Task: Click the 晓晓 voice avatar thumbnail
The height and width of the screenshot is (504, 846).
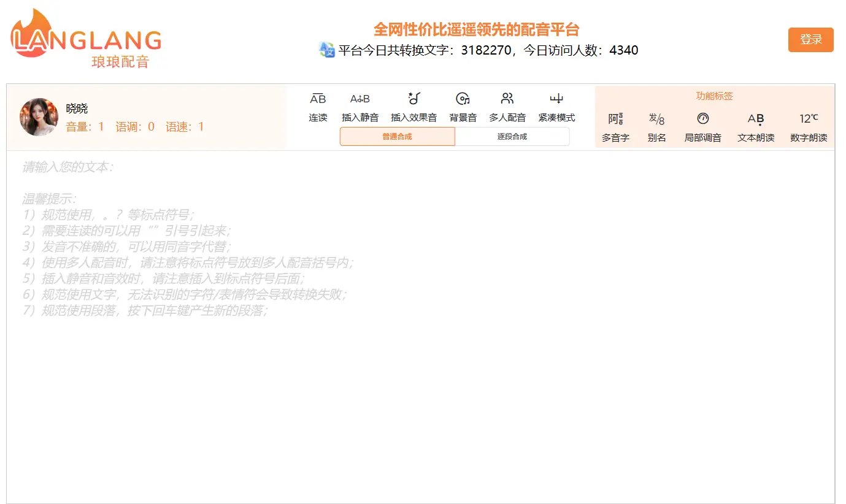Action: [x=39, y=117]
